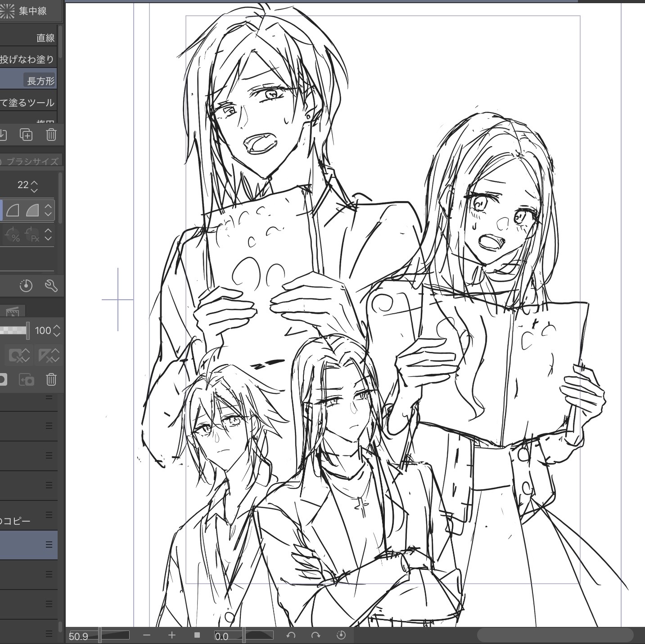Viewport: 645px width, 644px height.
Task: Pick the 長方形 rectangle sub tool
Action: pos(41,81)
